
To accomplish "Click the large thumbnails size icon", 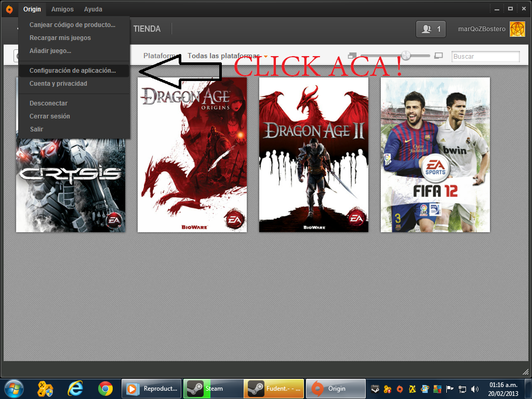I will pos(438,56).
